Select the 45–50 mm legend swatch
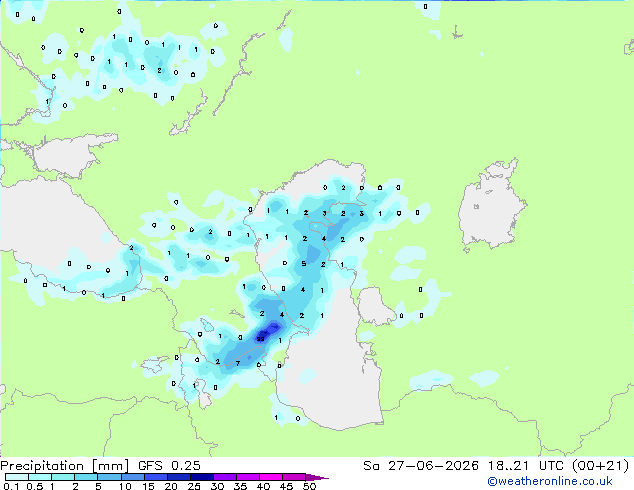The height and width of the screenshot is (490, 634). coord(294,477)
